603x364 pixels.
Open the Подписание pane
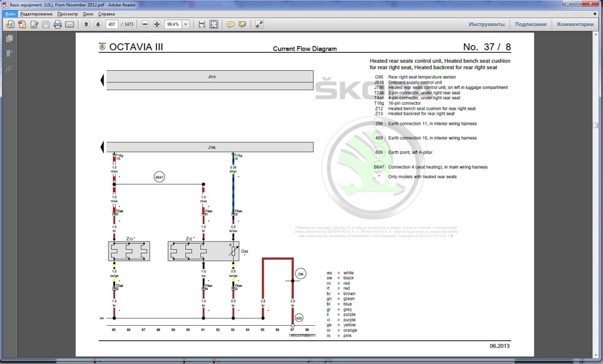pyautogui.click(x=531, y=24)
